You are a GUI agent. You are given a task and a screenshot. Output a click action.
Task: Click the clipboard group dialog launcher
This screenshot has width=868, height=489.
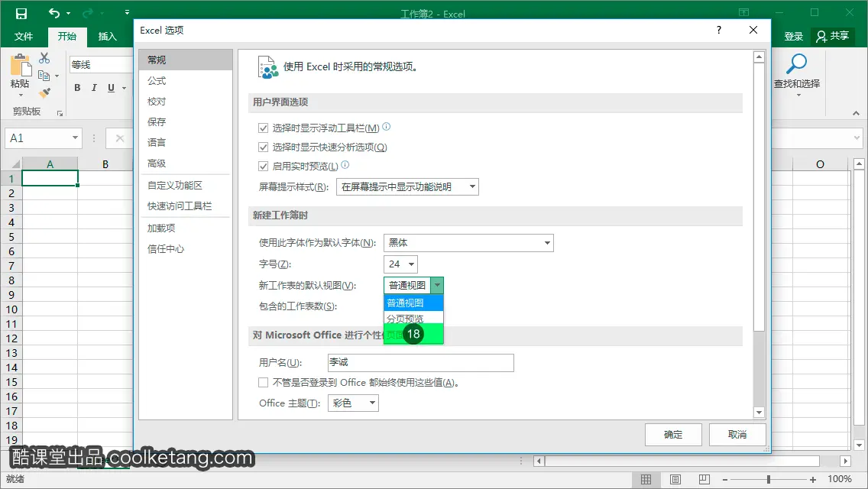click(60, 114)
